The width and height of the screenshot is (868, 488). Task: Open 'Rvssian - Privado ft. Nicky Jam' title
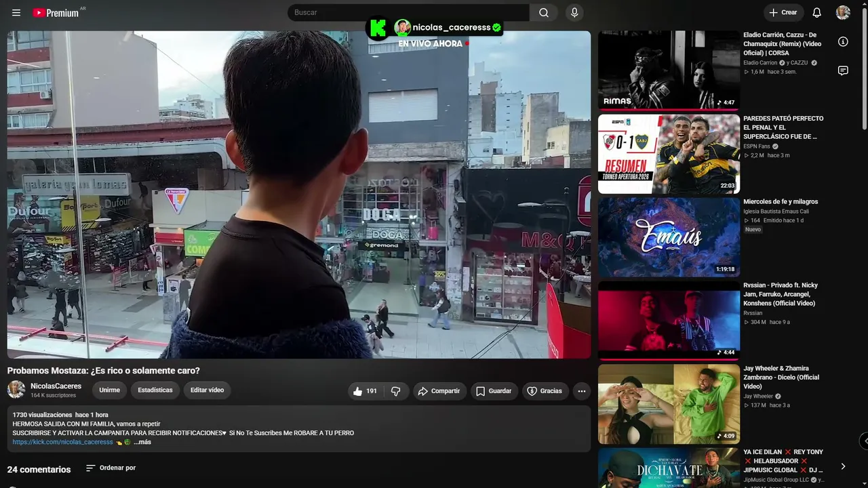click(x=781, y=294)
